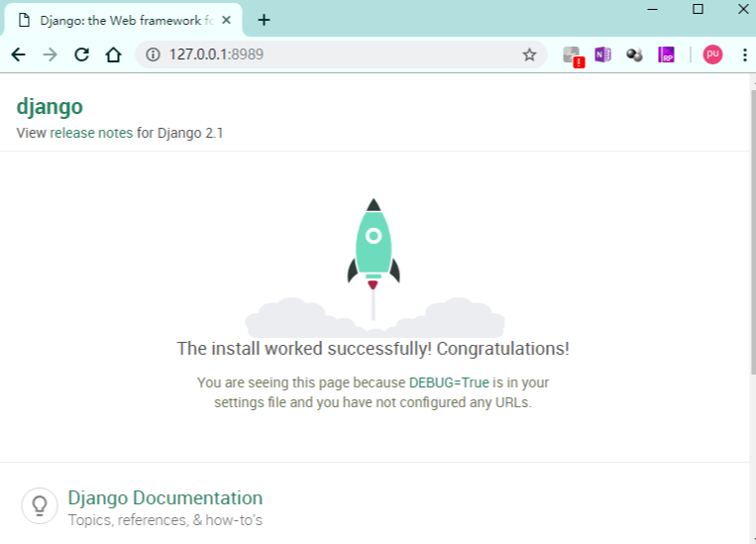Go back using the browser back arrow
Viewport: 756px width, 544px height.
point(18,54)
